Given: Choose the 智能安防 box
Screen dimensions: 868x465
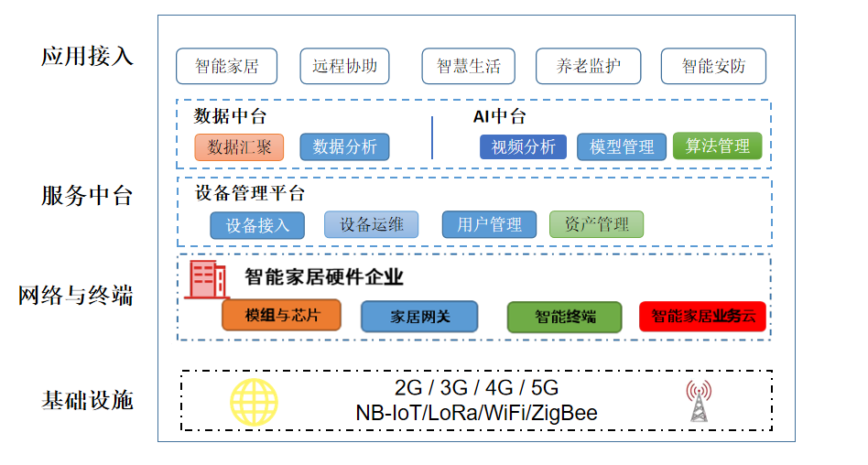Looking at the screenshot, I should coord(713,67).
